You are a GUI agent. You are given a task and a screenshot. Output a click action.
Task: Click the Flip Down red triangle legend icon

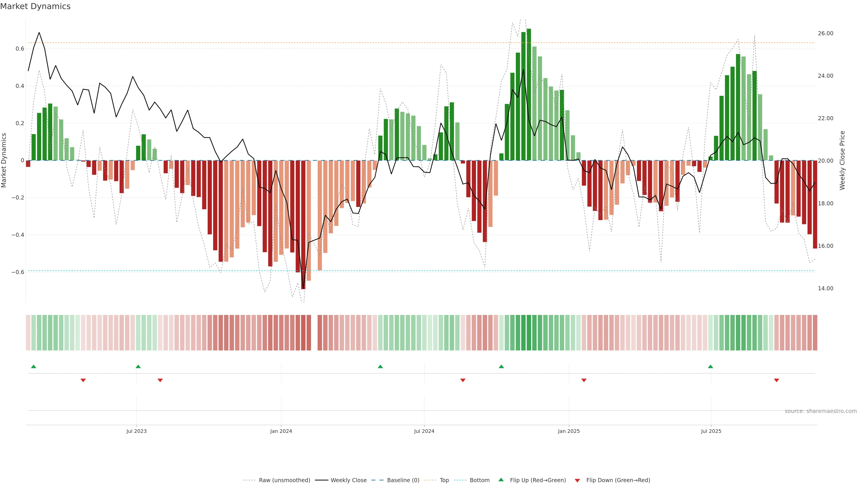(577, 481)
